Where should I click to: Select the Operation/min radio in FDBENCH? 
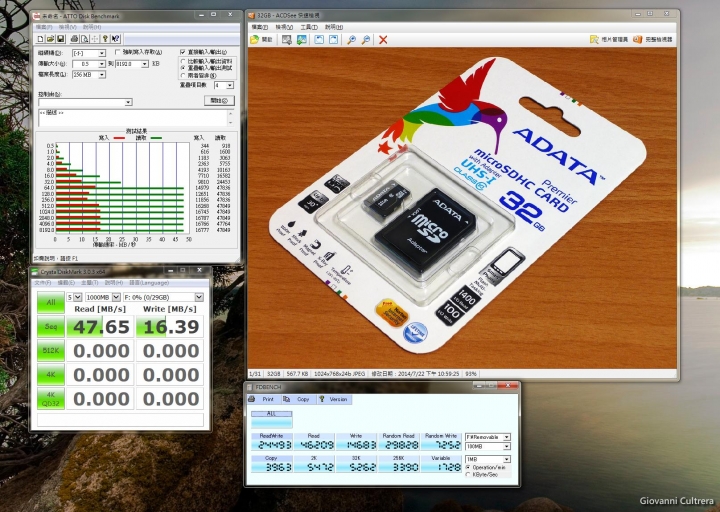(x=468, y=467)
